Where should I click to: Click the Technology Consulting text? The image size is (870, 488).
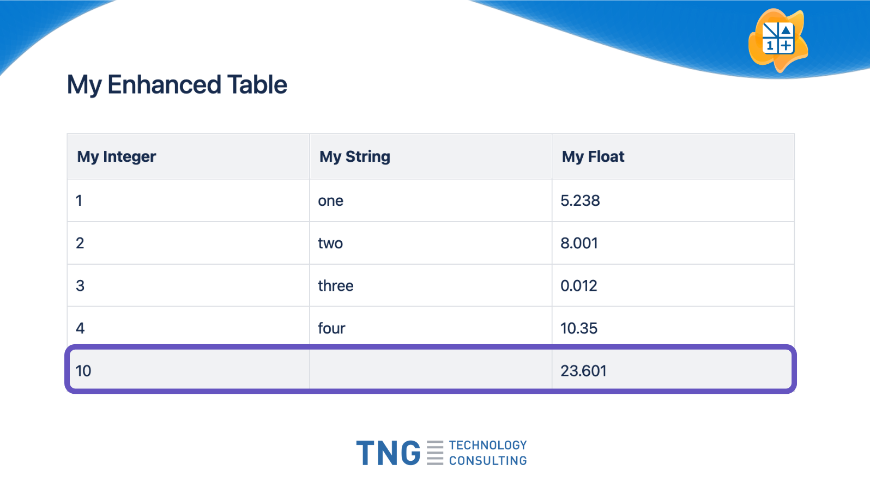(x=487, y=453)
